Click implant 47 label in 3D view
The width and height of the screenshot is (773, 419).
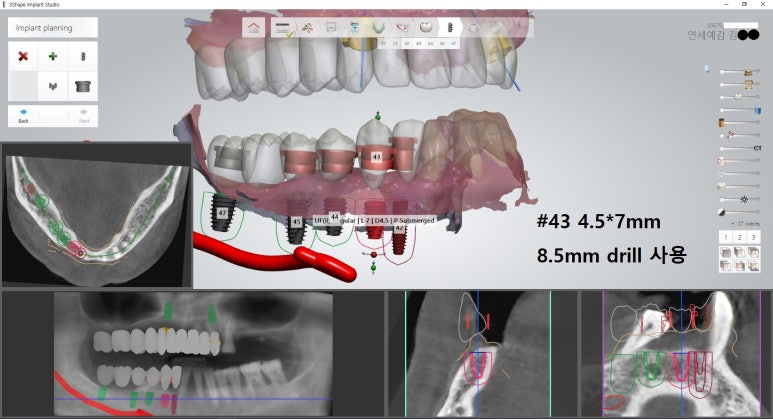222,213
